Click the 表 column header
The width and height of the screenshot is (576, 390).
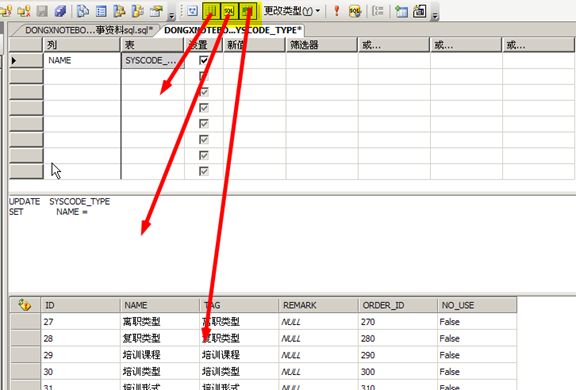pyautogui.click(x=152, y=45)
